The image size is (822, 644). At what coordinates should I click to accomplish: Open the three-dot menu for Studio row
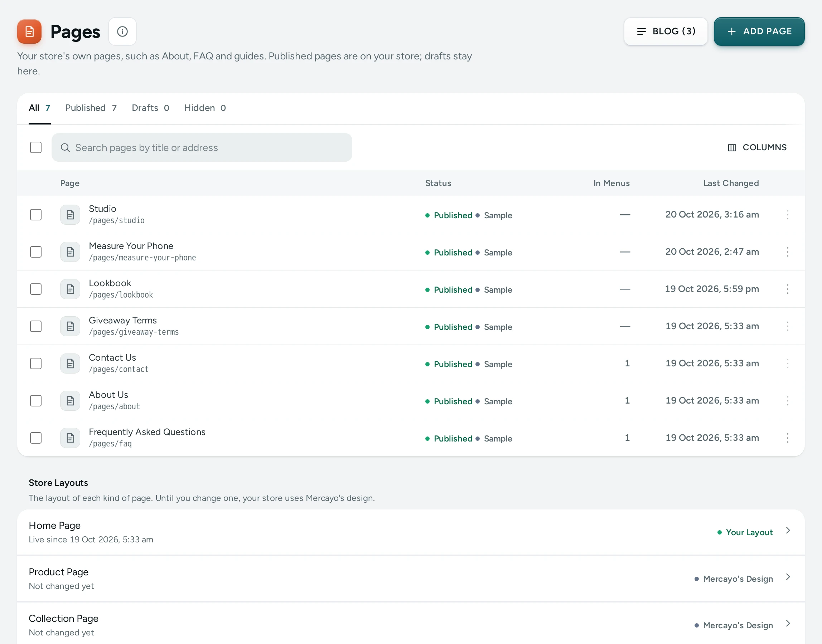click(x=787, y=215)
